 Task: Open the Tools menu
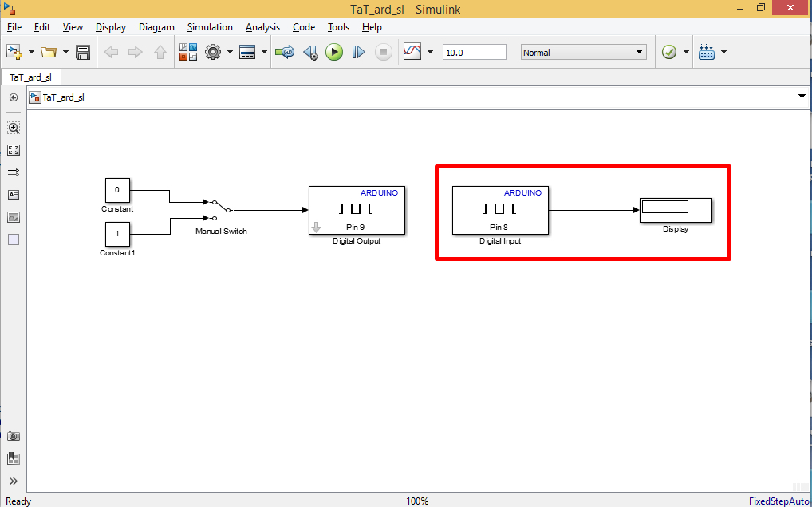(339, 27)
